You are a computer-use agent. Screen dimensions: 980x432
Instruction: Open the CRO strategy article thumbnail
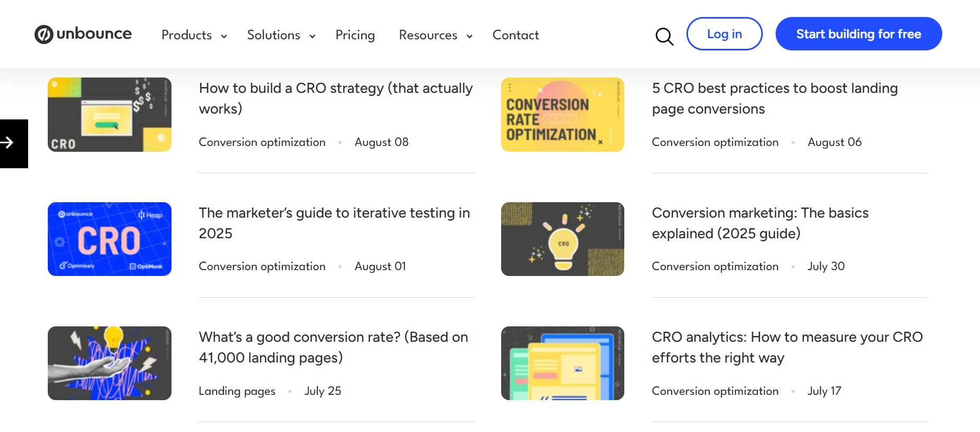(x=109, y=115)
